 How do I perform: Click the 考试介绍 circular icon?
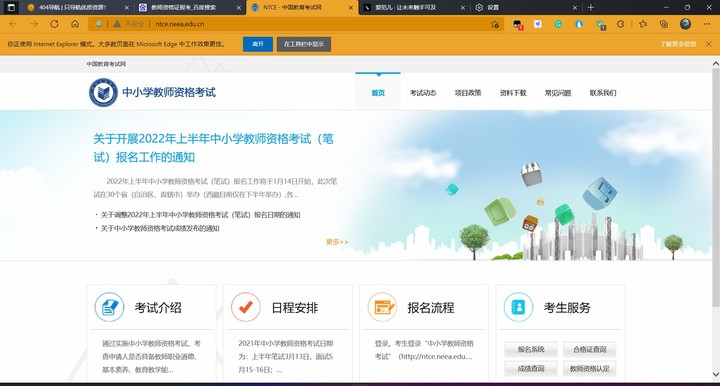[109, 307]
